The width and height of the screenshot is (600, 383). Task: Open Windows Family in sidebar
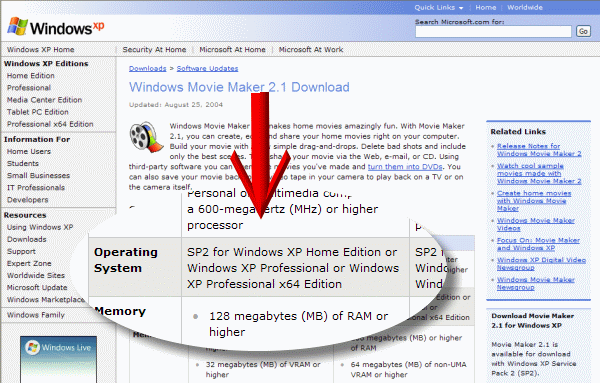(x=36, y=315)
